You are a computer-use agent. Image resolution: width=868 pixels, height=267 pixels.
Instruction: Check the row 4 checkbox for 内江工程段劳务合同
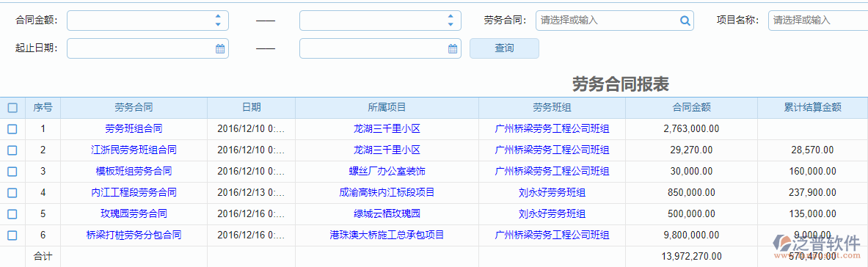pyautogui.click(x=12, y=193)
